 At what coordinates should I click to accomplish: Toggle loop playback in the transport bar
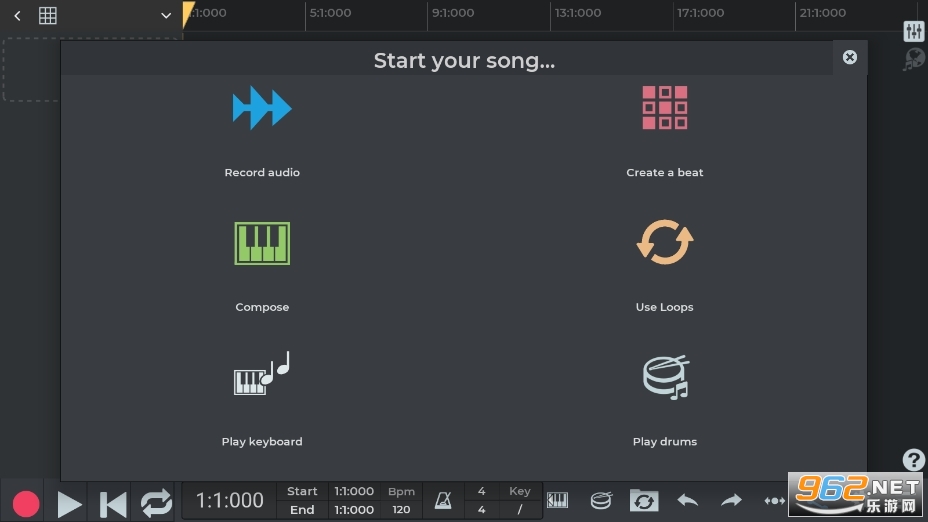click(156, 502)
